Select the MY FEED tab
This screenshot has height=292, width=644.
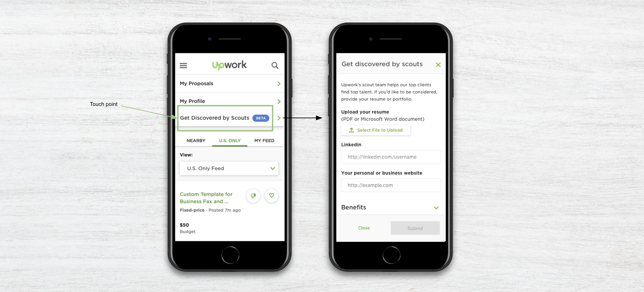click(x=264, y=140)
